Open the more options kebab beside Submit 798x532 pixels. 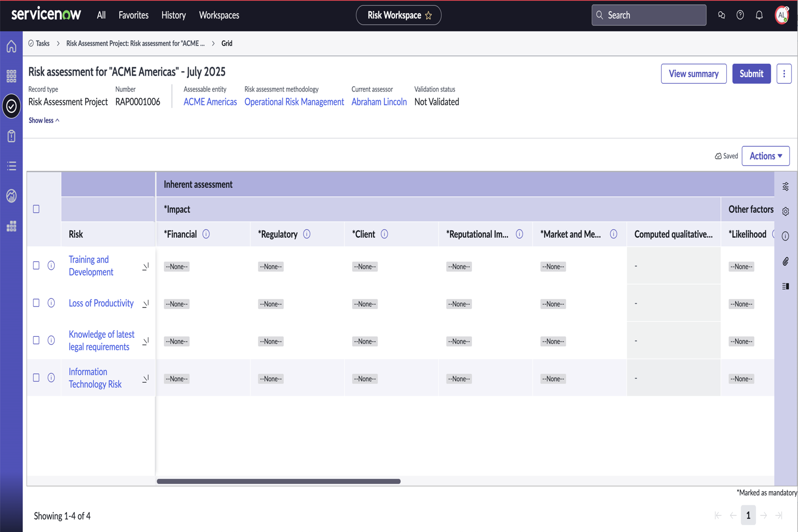(784, 74)
